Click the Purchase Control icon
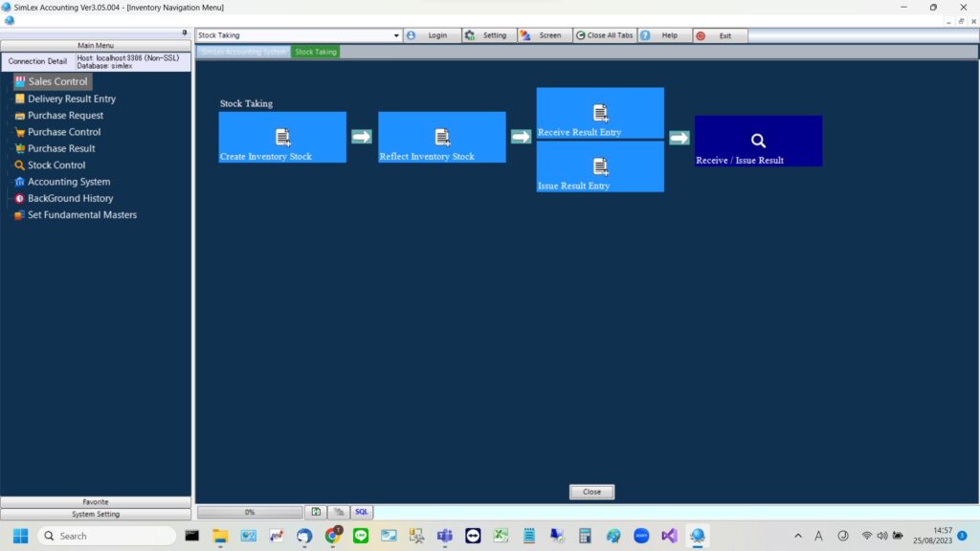 [19, 131]
